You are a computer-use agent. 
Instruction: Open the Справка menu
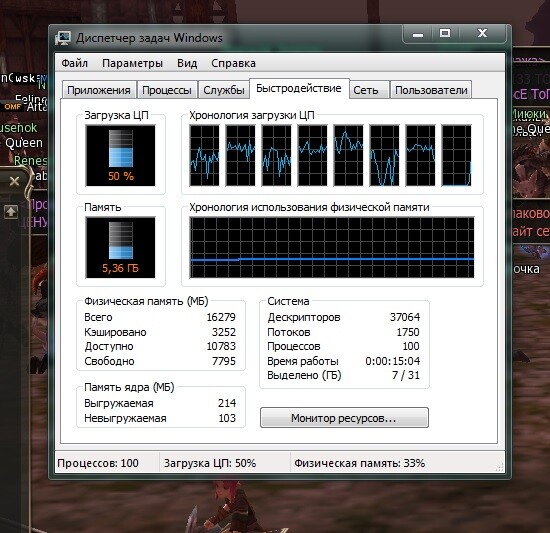(233, 63)
